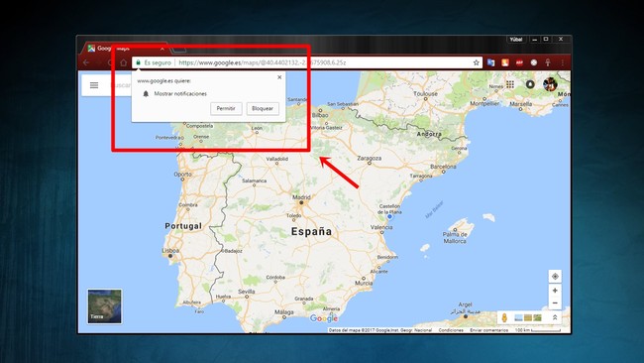Click the Es seguro site info label
This screenshot has width=644, height=363.
point(158,62)
